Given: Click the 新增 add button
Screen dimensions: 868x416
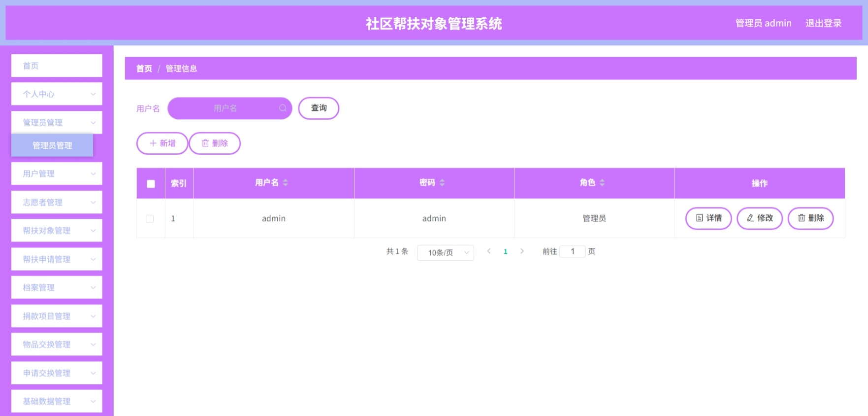Looking at the screenshot, I should [x=162, y=143].
